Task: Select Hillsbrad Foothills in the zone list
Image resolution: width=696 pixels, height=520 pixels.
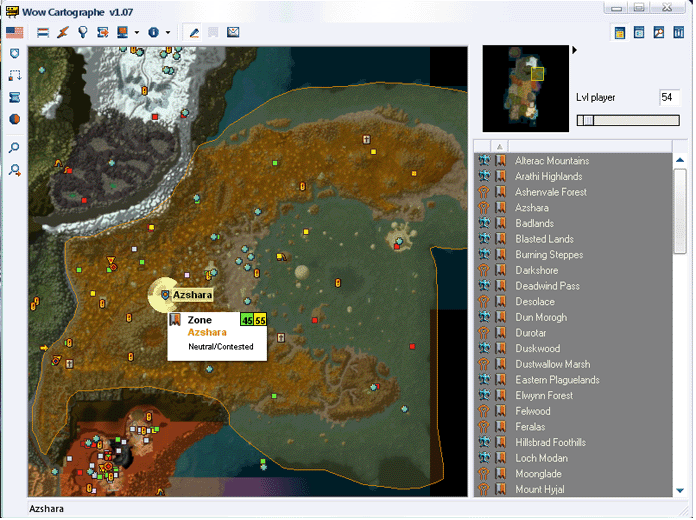Action: pyautogui.click(x=550, y=442)
